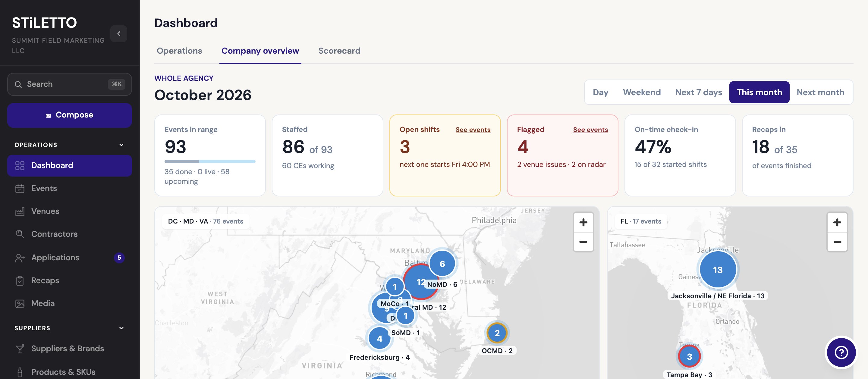The width and height of the screenshot is (868, 379).
Task: Open the Scorecard tab
Action: coord(339,51)
